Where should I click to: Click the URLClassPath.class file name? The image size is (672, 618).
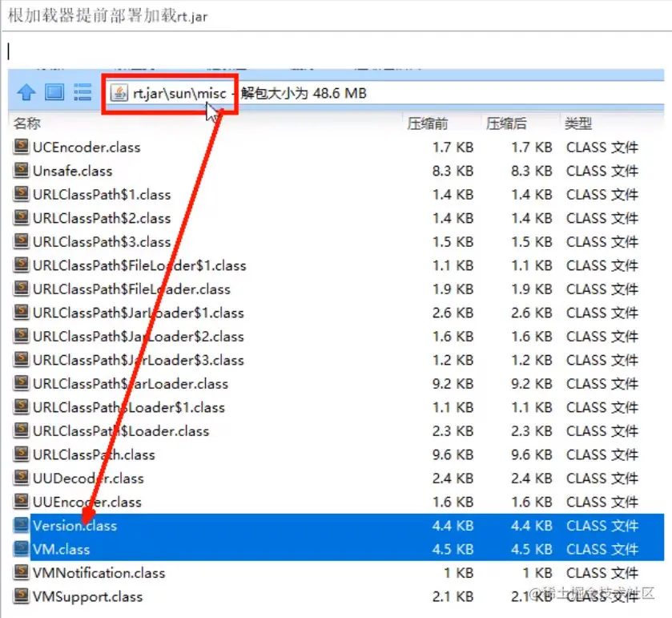tap(94, 454)
